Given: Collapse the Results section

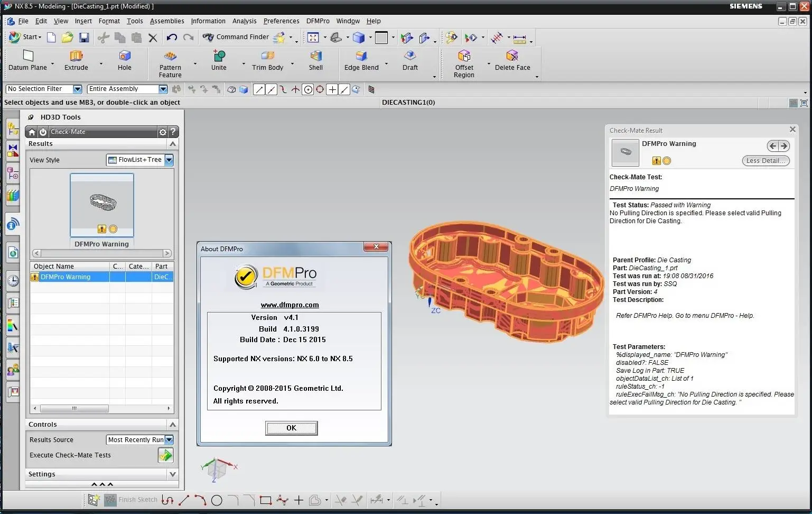Looking at the screenshot, I should (173, 144).
